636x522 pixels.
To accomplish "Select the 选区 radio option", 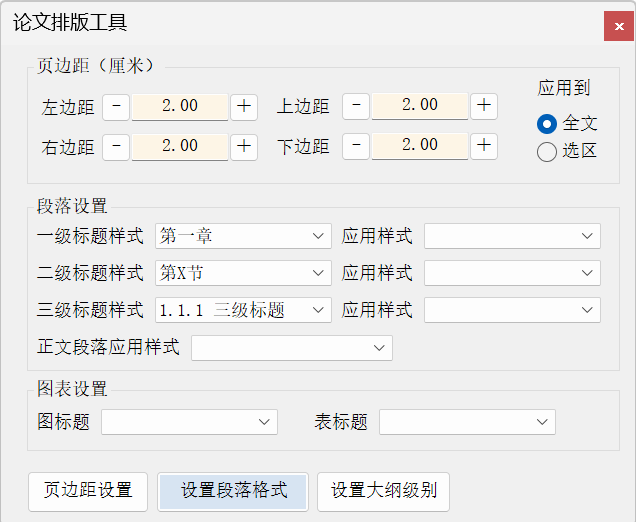I will point(547,152).
